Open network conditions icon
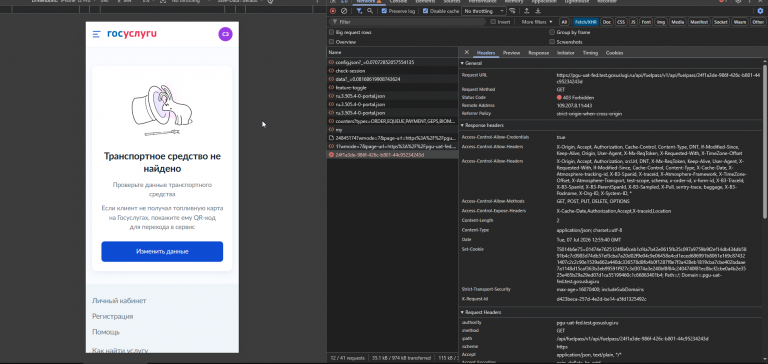 [513, 11]
